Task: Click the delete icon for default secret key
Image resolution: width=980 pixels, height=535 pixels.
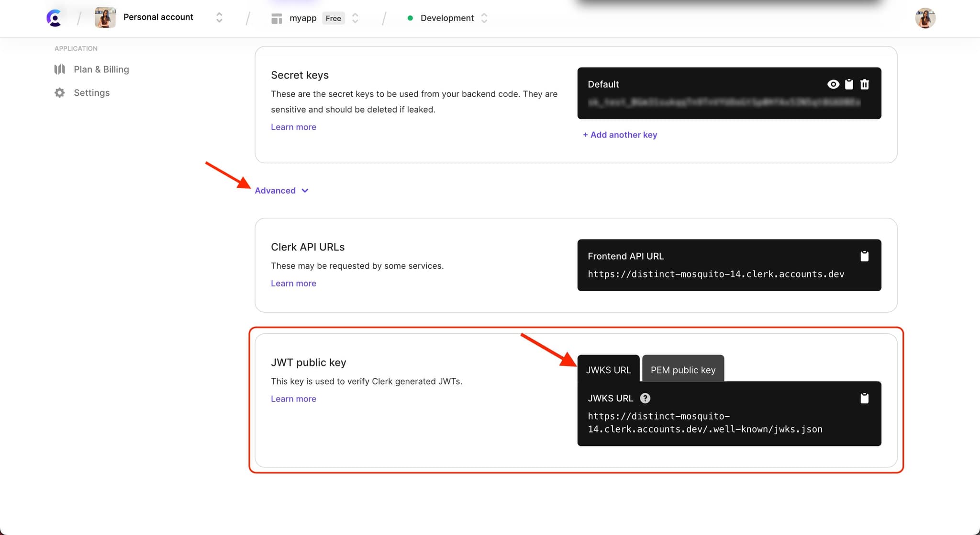Action: 864,84
